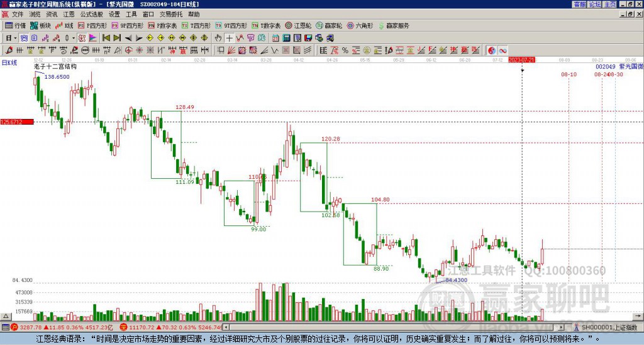This screenshot has height=345, width=644.
Task: Toggle the infinity loop icon
Action: click(x=502, y=50)
